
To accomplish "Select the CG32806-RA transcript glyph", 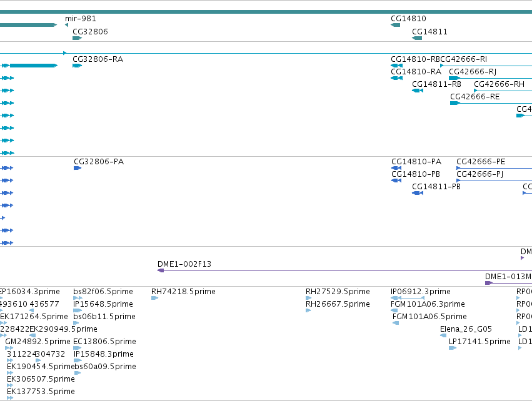I will pos(78,66).
